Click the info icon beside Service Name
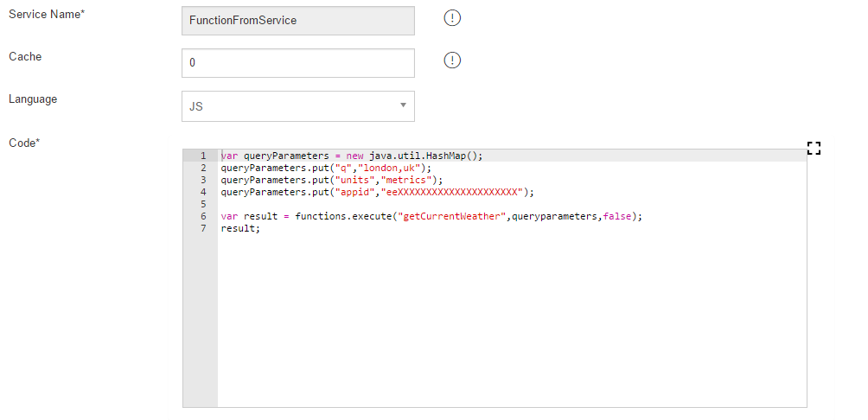Image resolution: width=868 pixels, height=420 pixels. point(452,18)
